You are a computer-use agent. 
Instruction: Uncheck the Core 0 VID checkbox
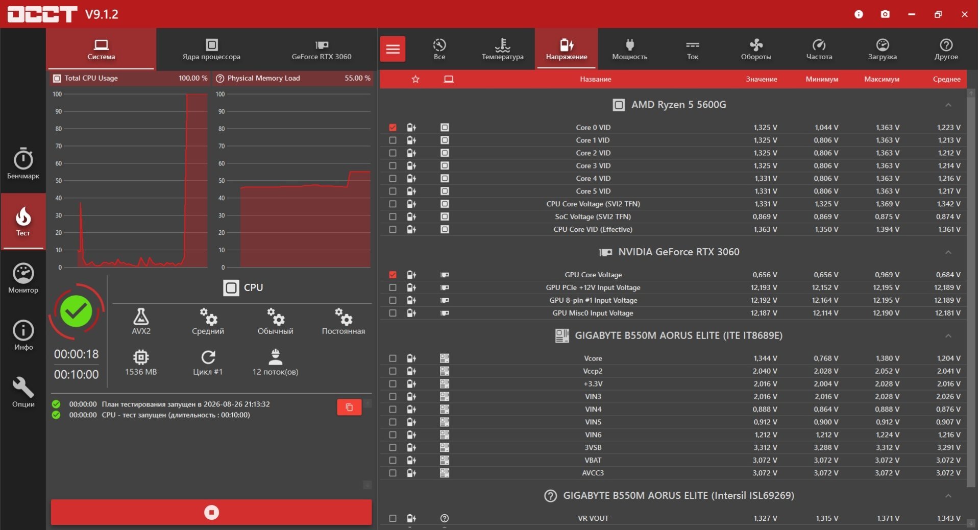click(393, 127)
